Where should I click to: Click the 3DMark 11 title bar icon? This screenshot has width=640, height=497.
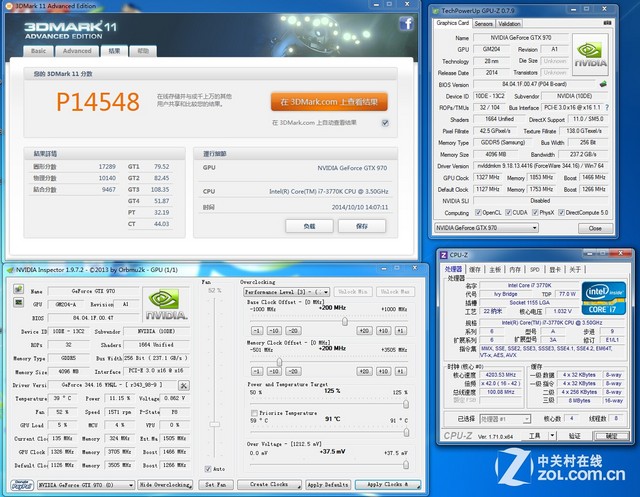pyautogui.click(x=10, y=6)
